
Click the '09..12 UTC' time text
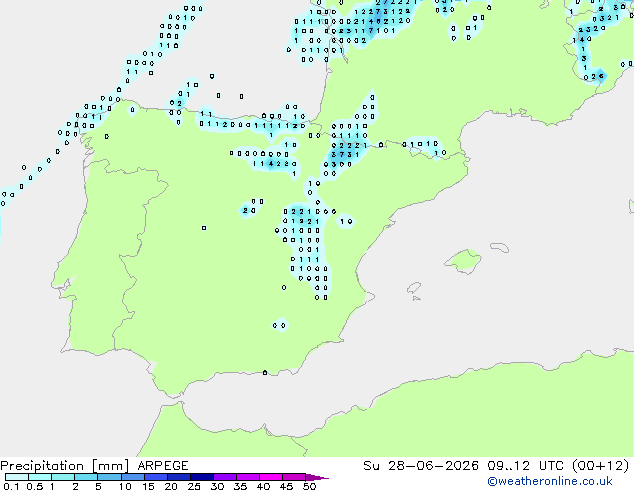(x=525, y=466)
